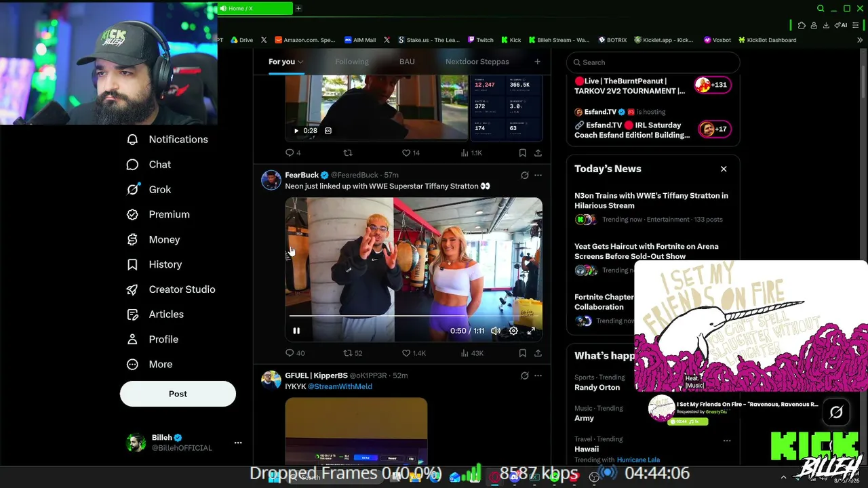Open the Kick bookmark
The width and height of the screenshot is (868, 488).
pyautogui.click(x=511, y=40)
